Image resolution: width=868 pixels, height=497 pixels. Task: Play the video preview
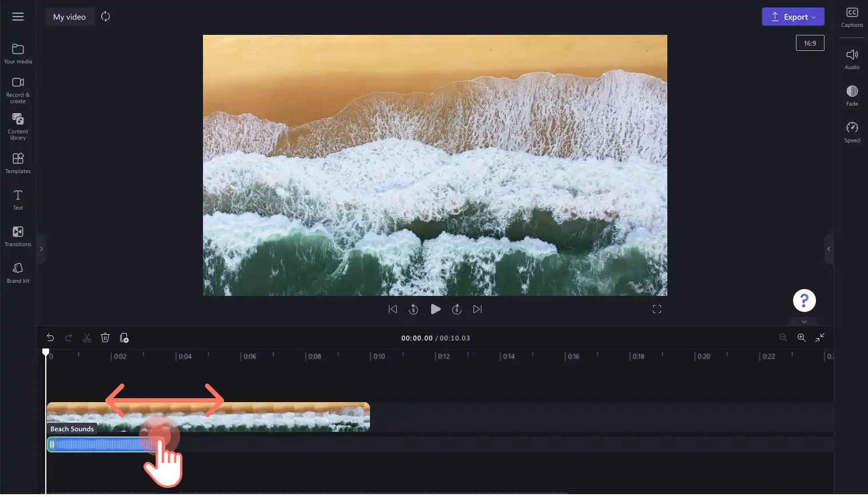pyautogui.click(x=435, y=309)
